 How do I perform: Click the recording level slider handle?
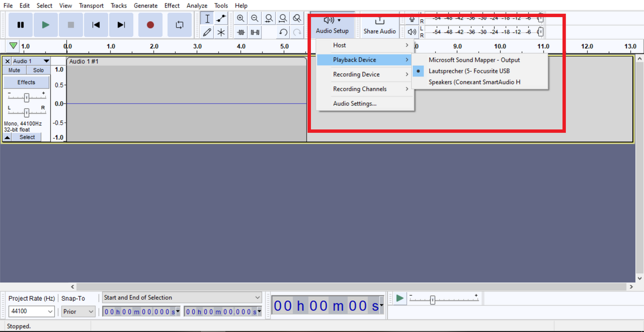(x=540, y=19)
